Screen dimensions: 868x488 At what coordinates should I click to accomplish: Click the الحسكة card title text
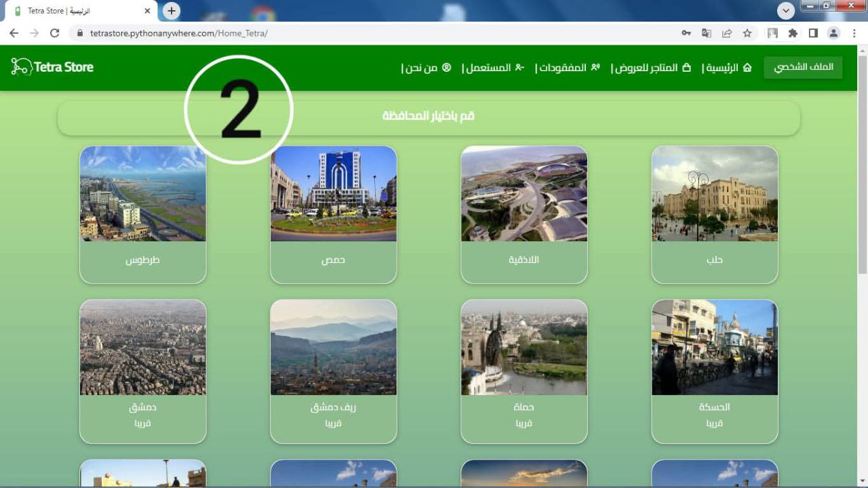(x=715, y=407)
